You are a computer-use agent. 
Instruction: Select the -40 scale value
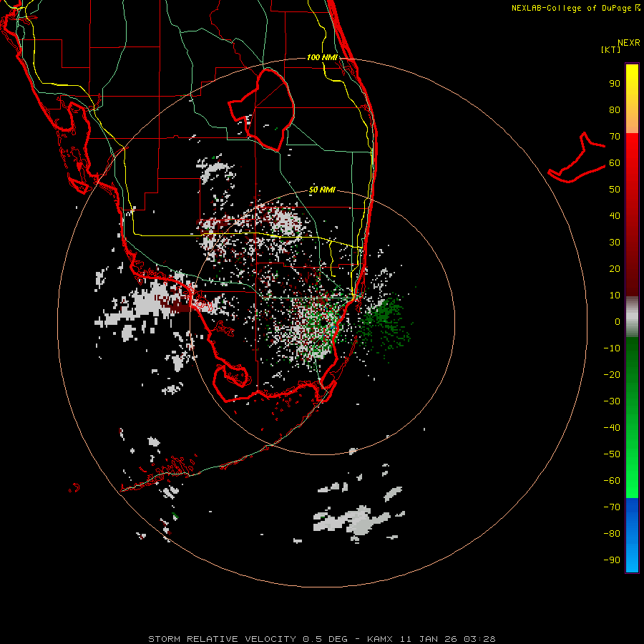click(612, 428)
